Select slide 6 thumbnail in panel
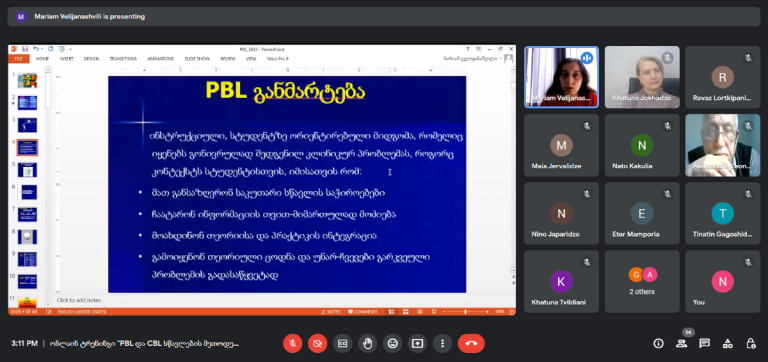The width and height of the screenshot is (768, 362). pos(27,192)
